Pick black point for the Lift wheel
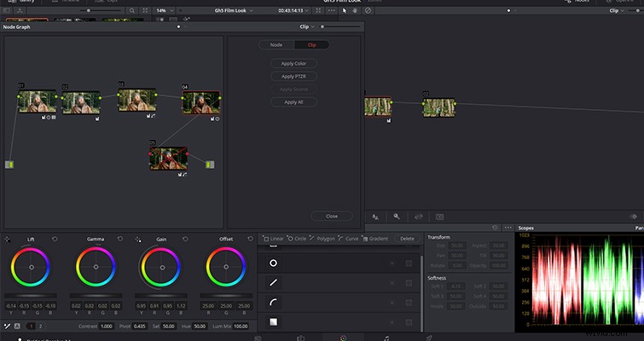This screenshot has width=644, height=341. pyautogui.click(x=8, y=240)
